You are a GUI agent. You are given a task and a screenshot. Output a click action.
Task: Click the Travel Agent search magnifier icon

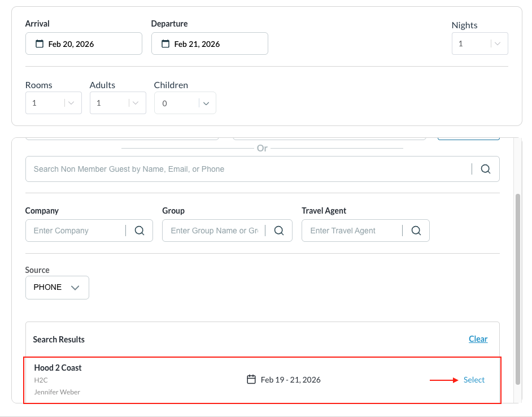416,231
